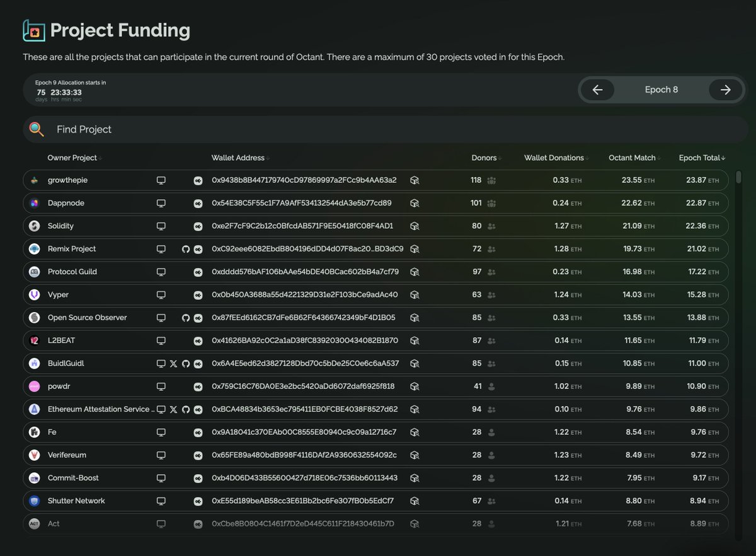
Task: Click Epoch Total value 9.17 ETH
Action: coord(706,478)
